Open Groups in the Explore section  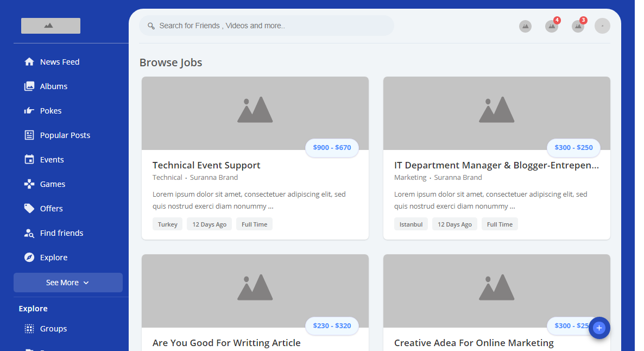click(53, 329)
